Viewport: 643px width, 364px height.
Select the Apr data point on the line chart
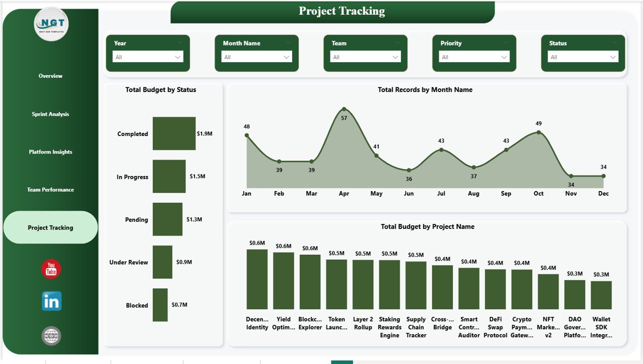tap(344, 108)
